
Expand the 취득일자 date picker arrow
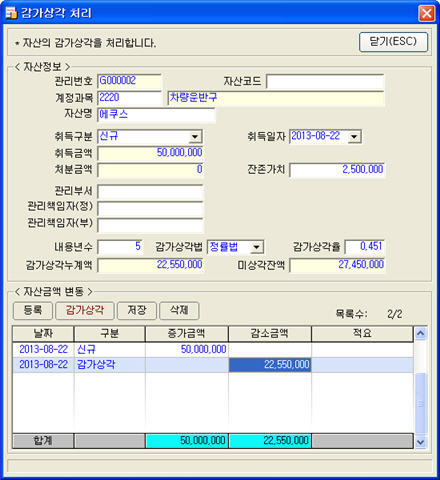pos(354,136)
